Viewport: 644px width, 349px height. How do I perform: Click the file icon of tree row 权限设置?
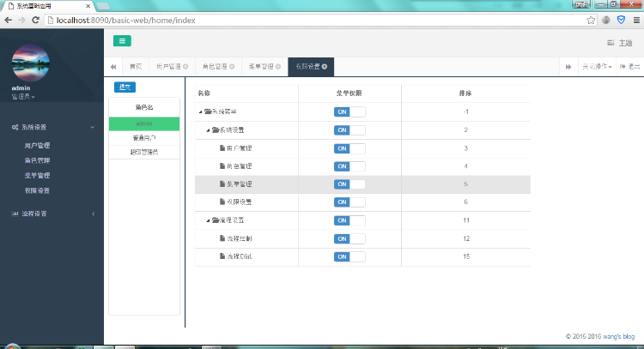point(222,202)
